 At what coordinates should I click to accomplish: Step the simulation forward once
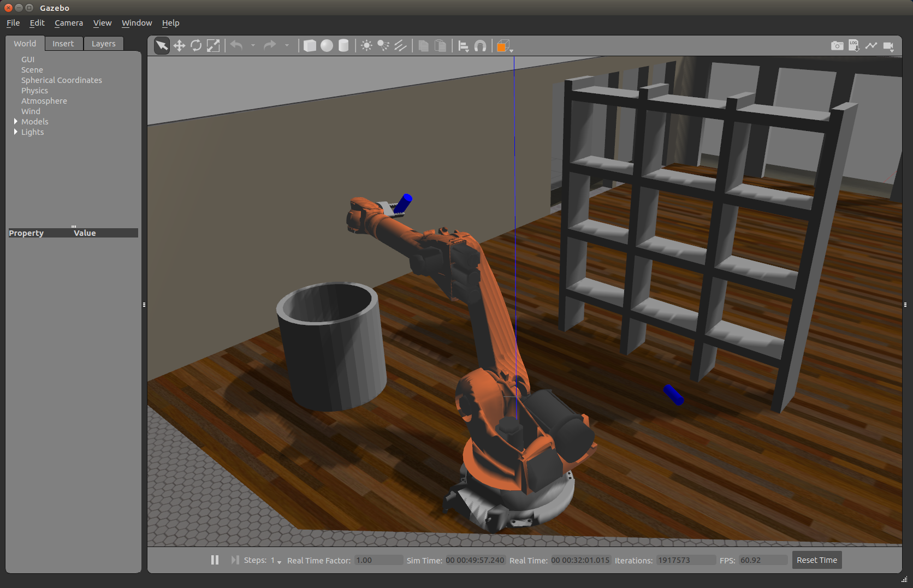(x=235, y=560)
